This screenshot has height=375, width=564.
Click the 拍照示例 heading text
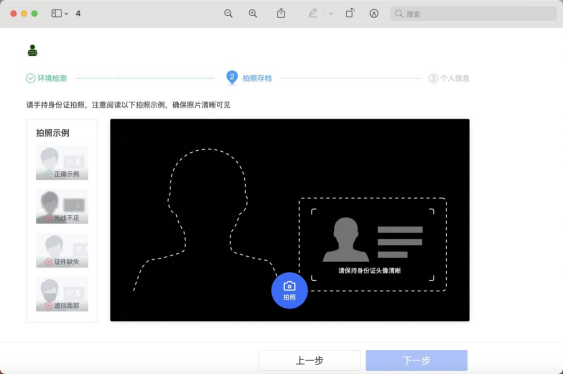point(53,133)
